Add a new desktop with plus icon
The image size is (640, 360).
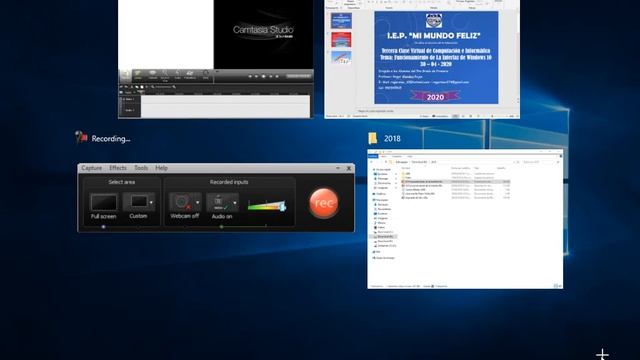602,355
